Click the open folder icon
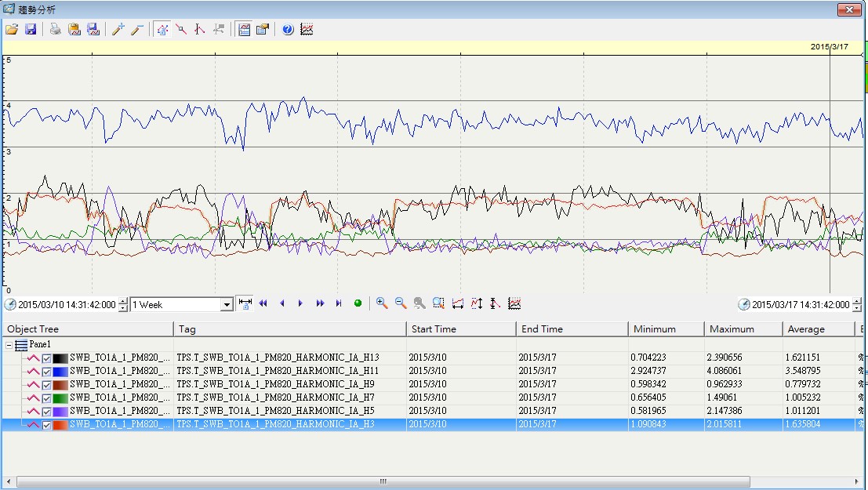Image resolution: width=868 pixels, height=490 pixels. [x=12, y=30]
